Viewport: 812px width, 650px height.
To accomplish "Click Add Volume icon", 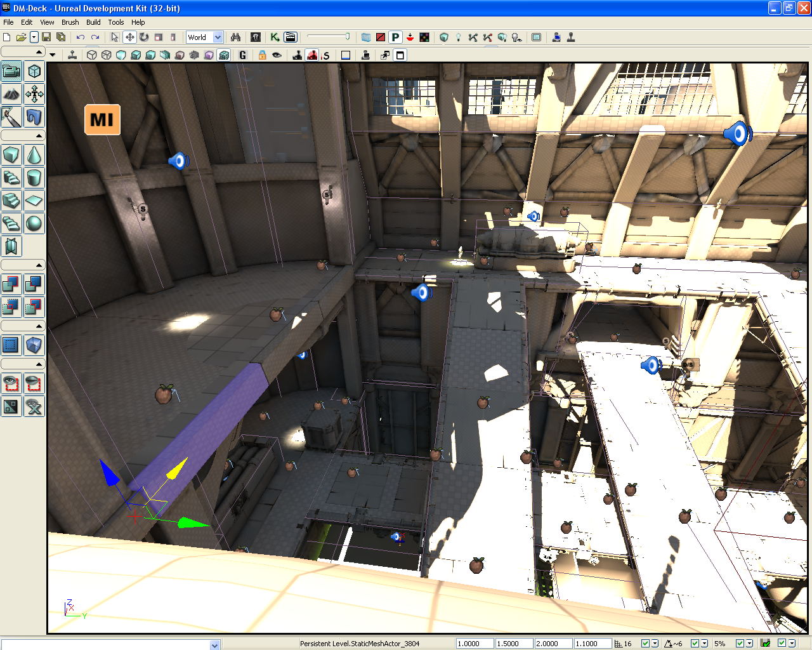I will click(x=34, y=345).
